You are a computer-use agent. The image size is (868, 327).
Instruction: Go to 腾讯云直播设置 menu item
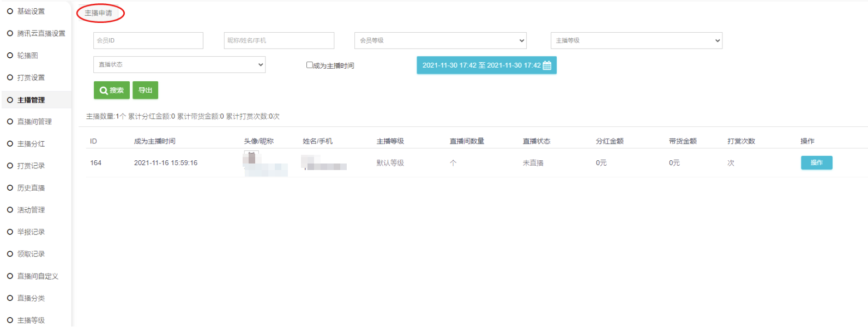(x=41, y=33)
